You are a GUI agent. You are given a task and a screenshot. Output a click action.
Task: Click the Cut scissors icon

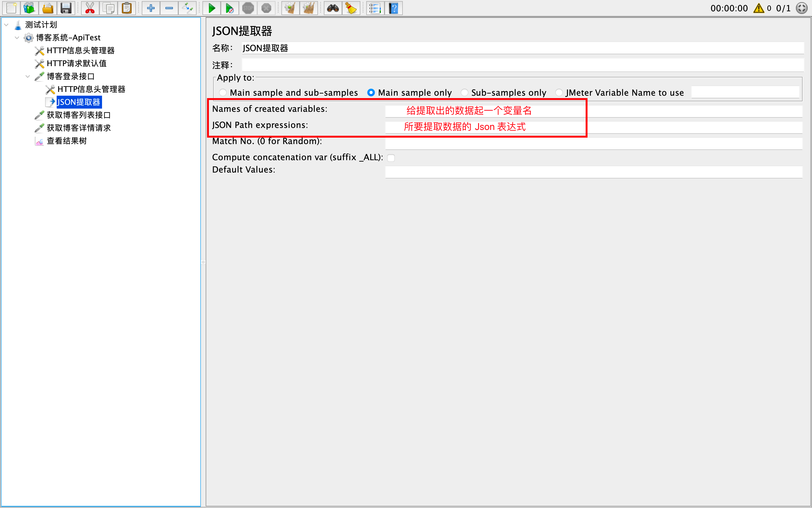[x=90, y=8]
